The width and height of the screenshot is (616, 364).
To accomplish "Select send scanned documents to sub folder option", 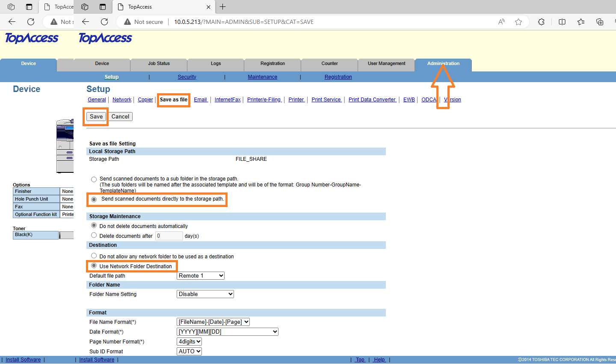I will click(94, 179).
